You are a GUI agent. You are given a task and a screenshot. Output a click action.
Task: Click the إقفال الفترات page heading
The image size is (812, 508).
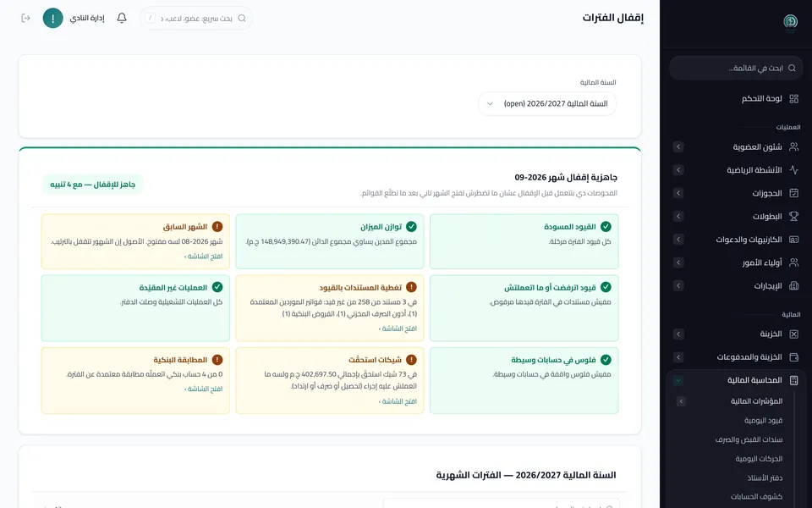pos(612,18)
